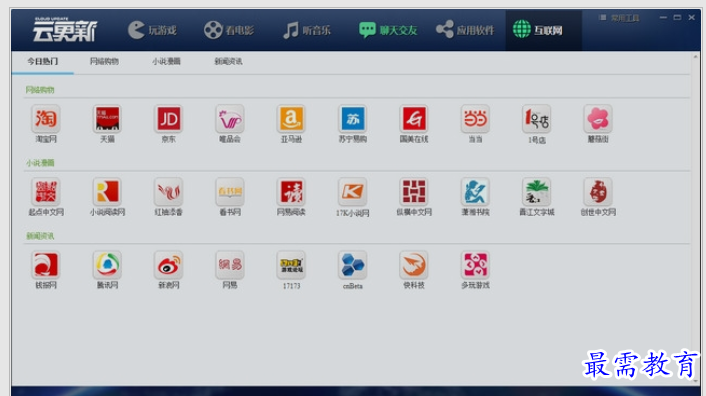Open the 潇湘书院 icon
Image resolution: width=706 pixels, height=396 pixels.
tap(475, 192)
